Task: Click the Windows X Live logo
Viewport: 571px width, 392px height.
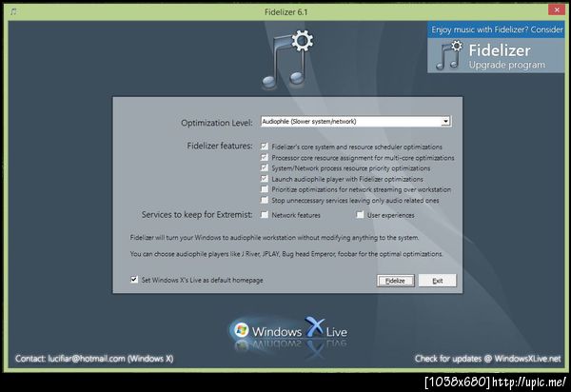Action: pyautogui.click(x=288, y=330)
